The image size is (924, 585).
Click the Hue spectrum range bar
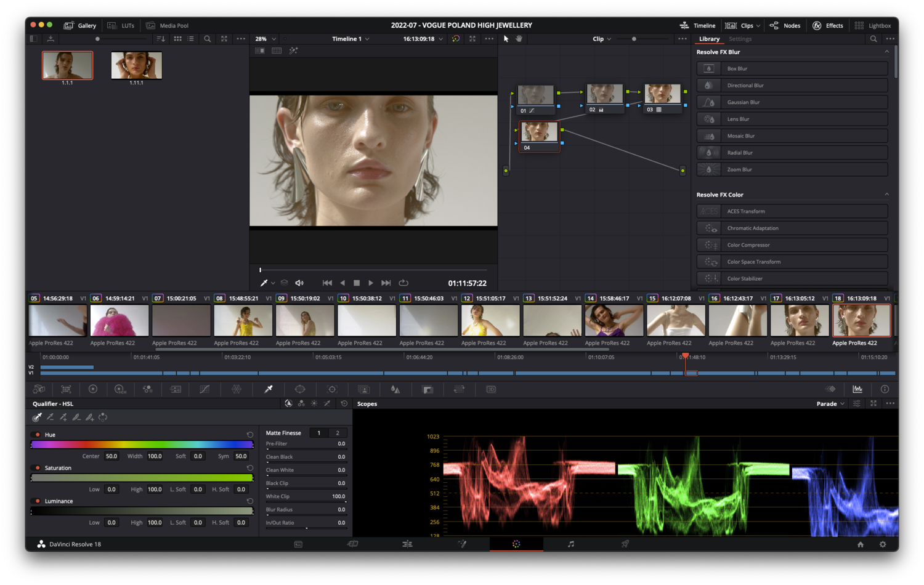[x=142, y=444]
